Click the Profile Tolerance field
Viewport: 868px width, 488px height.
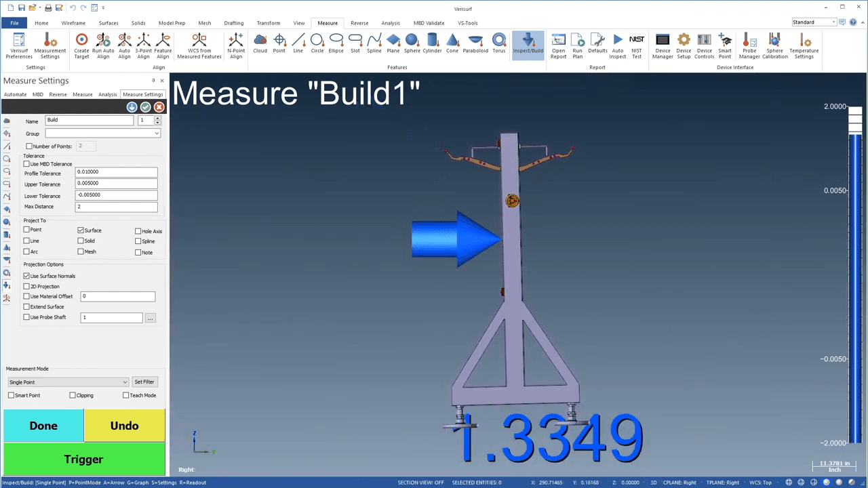click(x=117, y=172)
